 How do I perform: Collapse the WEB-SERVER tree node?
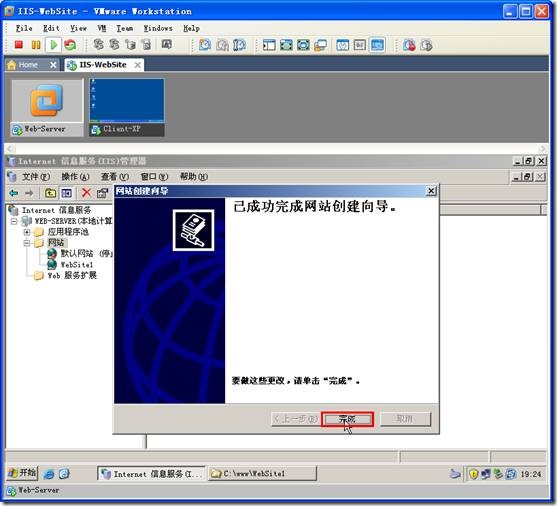point(13,221)
